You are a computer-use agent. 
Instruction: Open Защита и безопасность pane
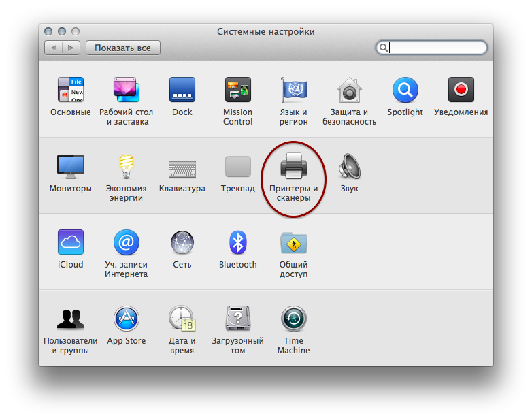coord(350,90)
